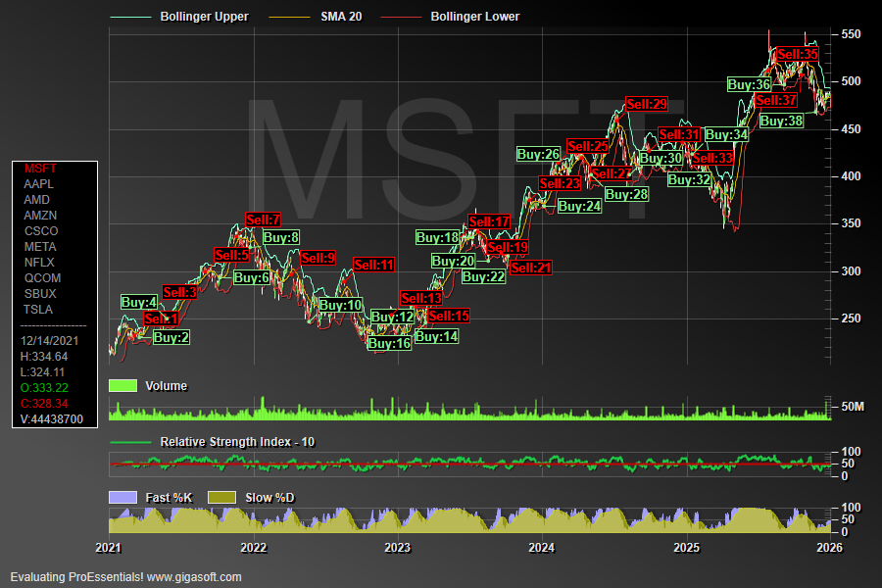Select AMD in the symbol list
Screen dimensions: 882x588
(36, 200)
